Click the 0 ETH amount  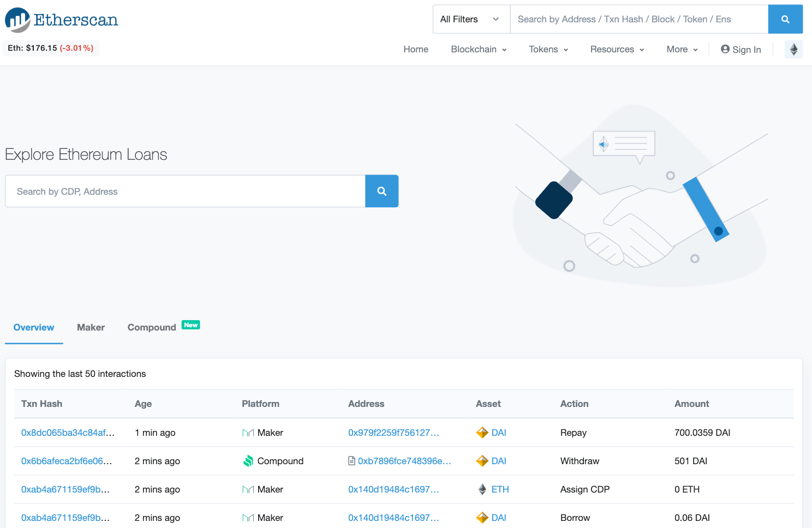point(687,489)
